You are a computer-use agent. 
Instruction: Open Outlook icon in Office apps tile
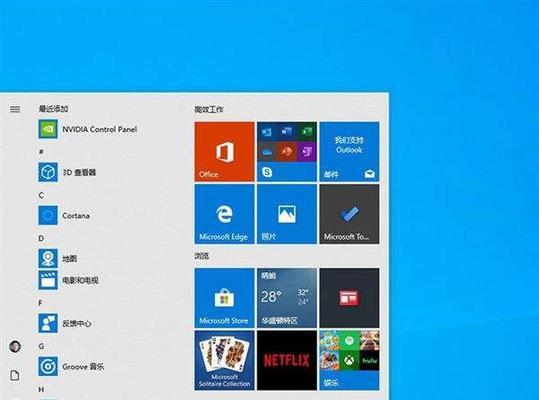pyautogui.click(x=267, y=131)
